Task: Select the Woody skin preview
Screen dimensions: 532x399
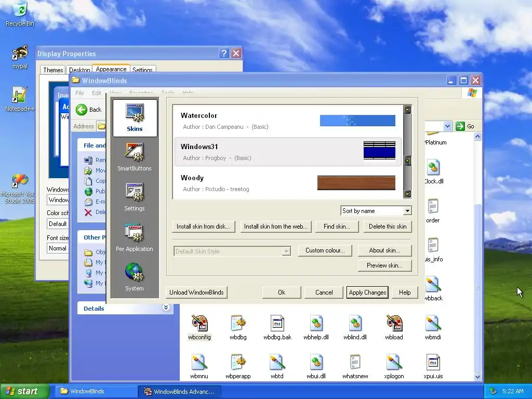Action: (356, 183)
